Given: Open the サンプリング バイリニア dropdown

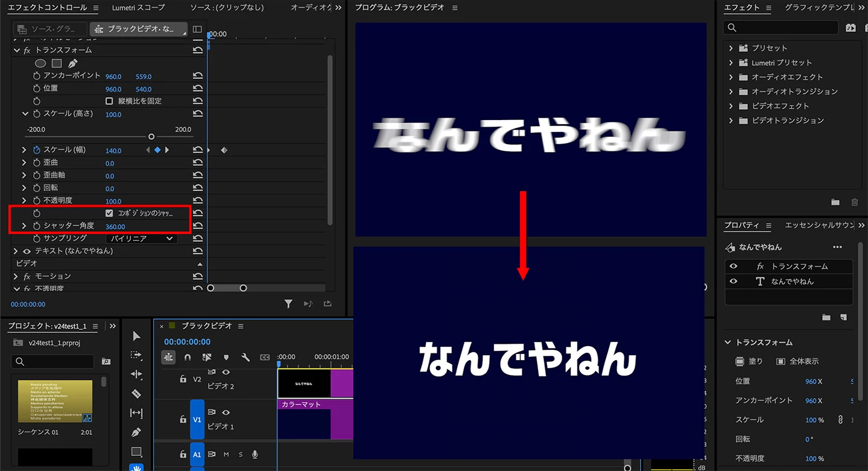Looking at the screenshot, I should coord(142,238).
